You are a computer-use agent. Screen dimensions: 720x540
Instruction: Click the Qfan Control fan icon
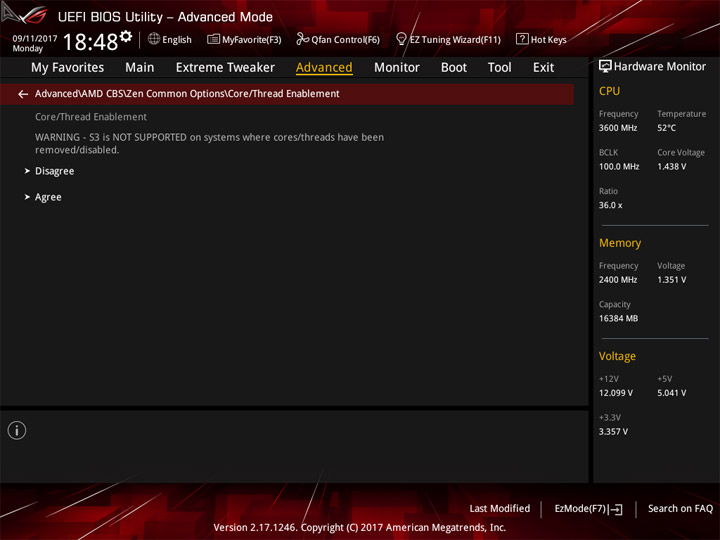point(302,39)
